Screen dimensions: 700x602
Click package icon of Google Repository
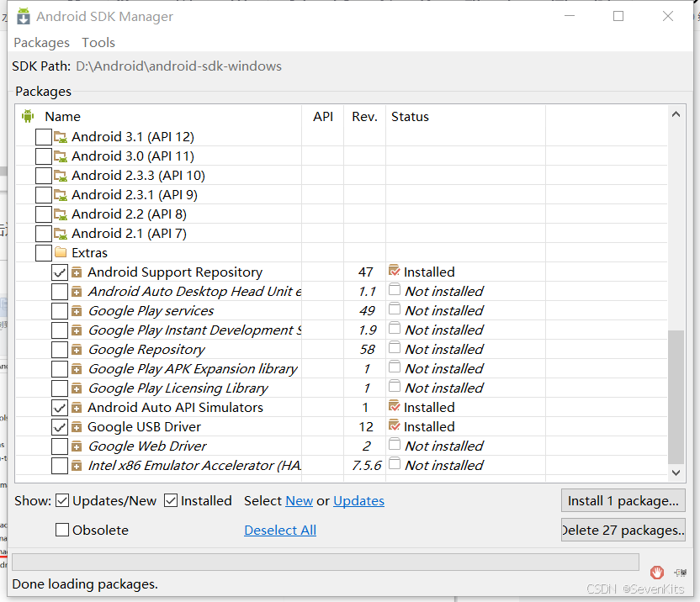[x=77, y=350]
